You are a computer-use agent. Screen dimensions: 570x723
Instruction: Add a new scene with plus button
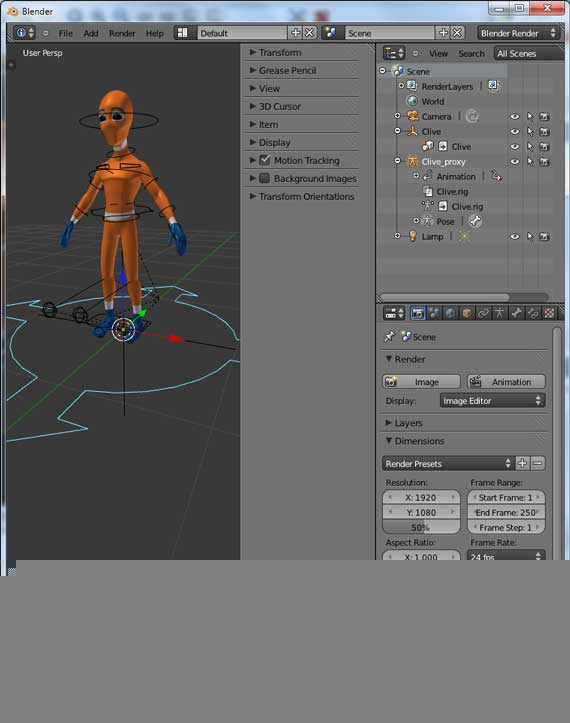pyautogui.click(x=443, y=33)
